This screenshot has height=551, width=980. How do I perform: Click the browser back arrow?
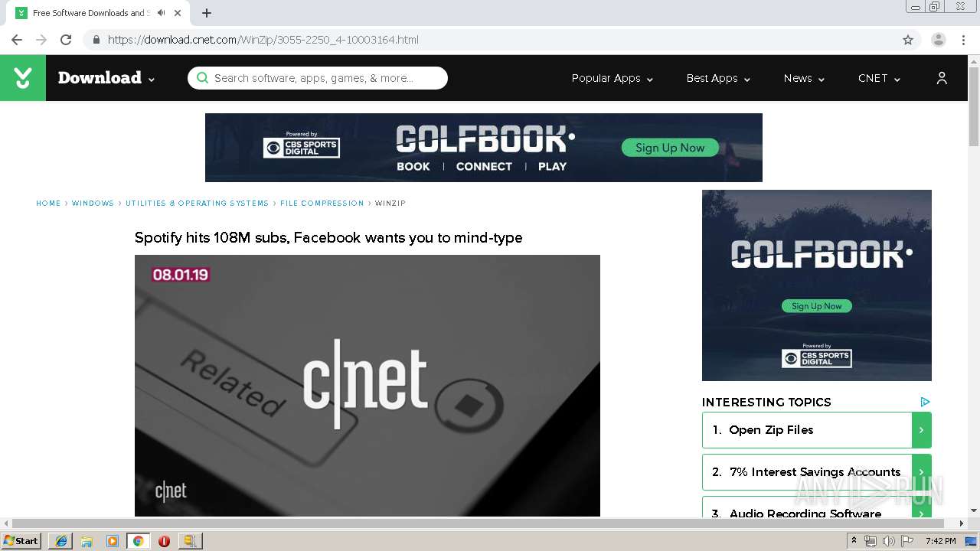pos(17,40)
